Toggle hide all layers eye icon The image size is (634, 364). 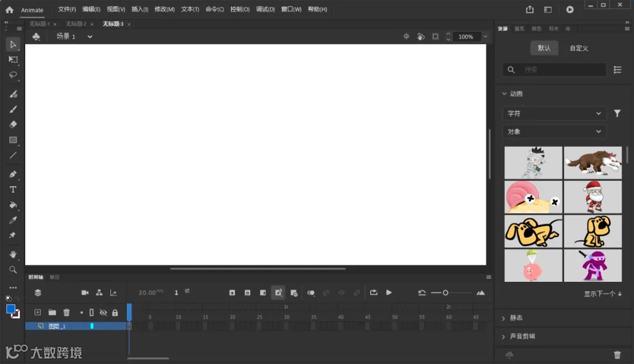pos(103,313)
